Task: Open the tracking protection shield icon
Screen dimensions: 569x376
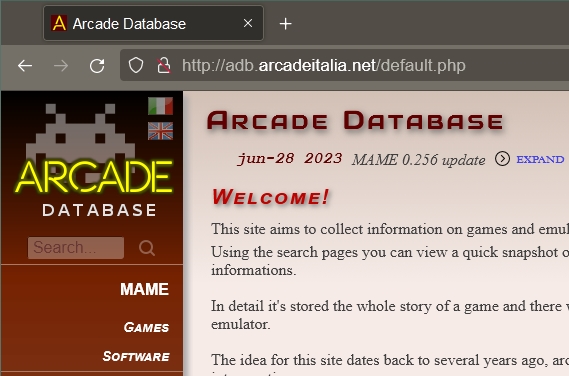Action: click(x=136, y=66)
